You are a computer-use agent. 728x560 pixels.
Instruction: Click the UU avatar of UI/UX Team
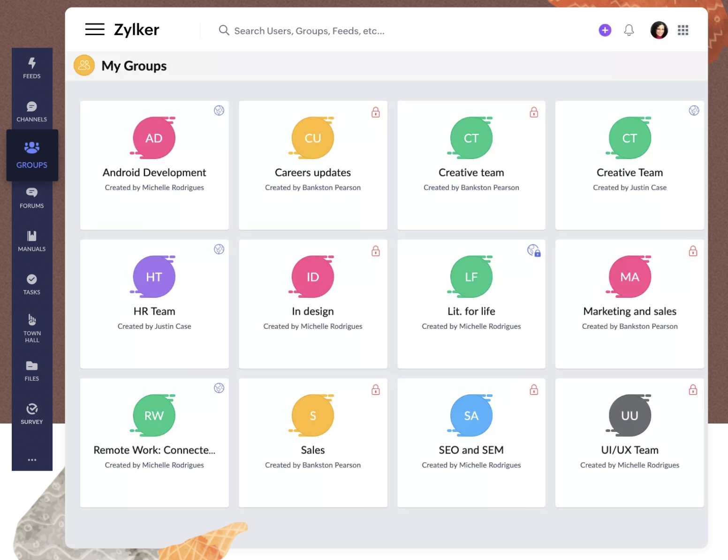pyautogui.click(x=629, y=416)
